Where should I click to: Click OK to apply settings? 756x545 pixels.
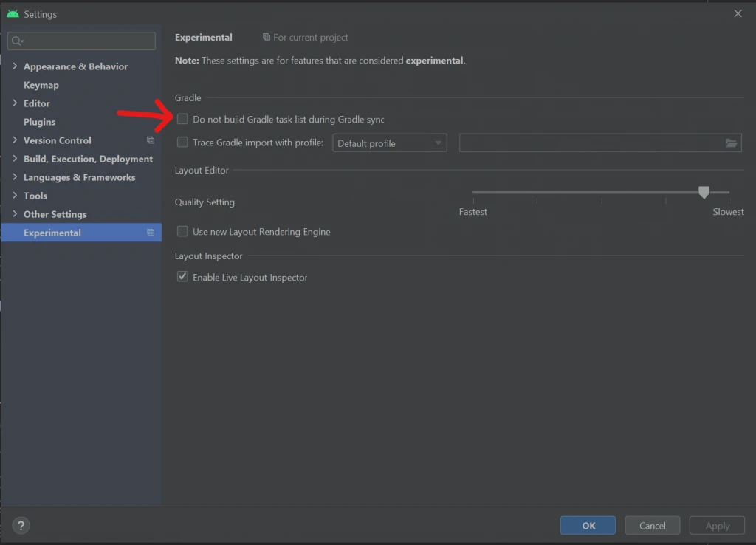[588, 525]
